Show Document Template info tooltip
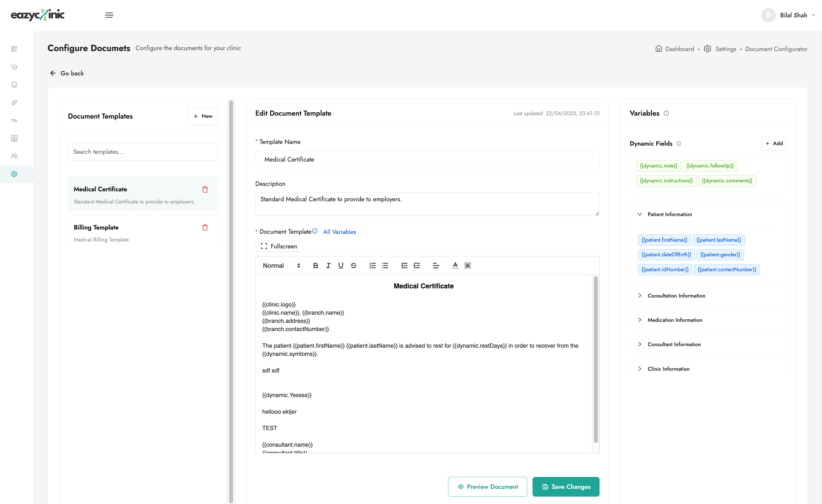This screenshot has height=504, width=822. [x=315, y=231]
